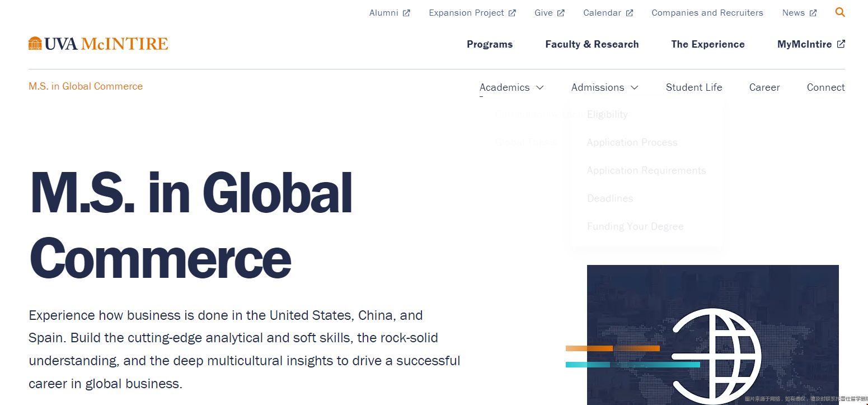Select Eligibility in Admissions submenu
The width and height of the screenshot is (868, 405).
click(x=607, y=114)
